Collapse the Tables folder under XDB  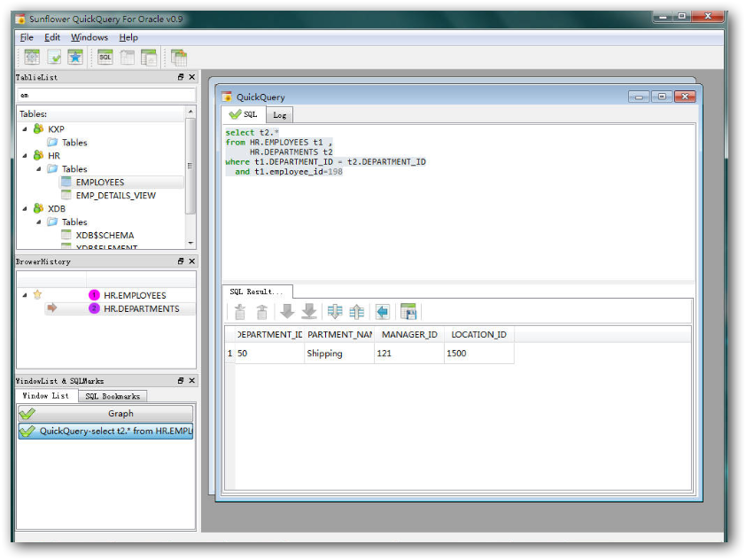point(38,222)
